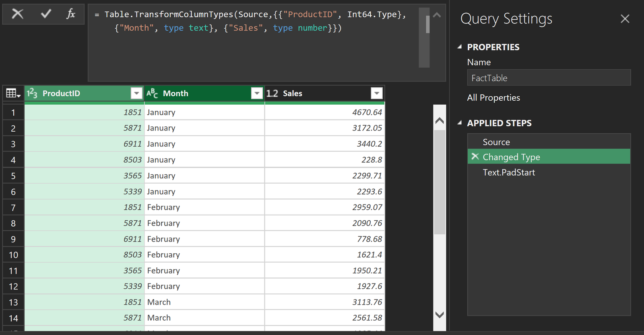Click the fx function icon
The width and height of the screenshot is (644, 335).
click(x=71, y=14)
